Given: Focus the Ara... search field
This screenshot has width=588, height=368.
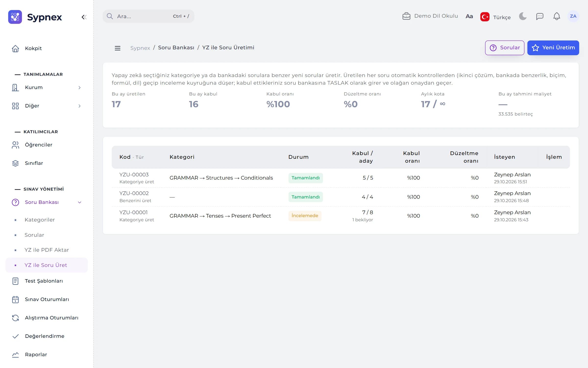Looking at the screenshot, I should [x=148, y=16].
